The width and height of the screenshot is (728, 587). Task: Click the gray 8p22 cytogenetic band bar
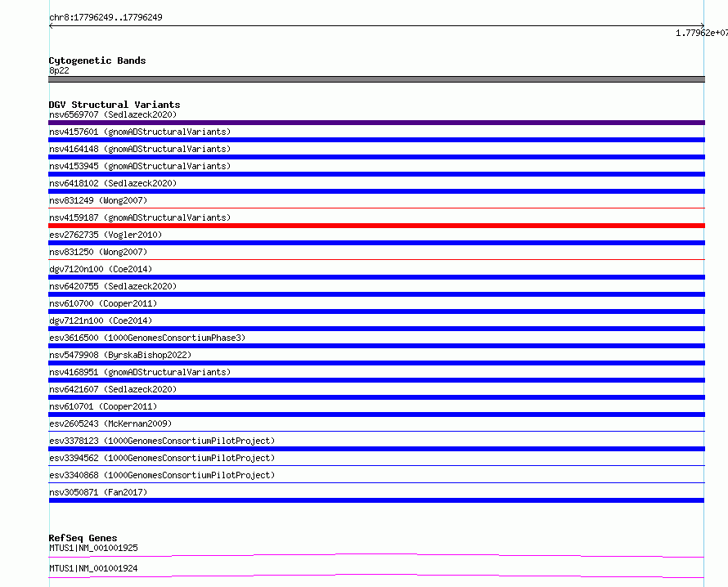point(376,79)
